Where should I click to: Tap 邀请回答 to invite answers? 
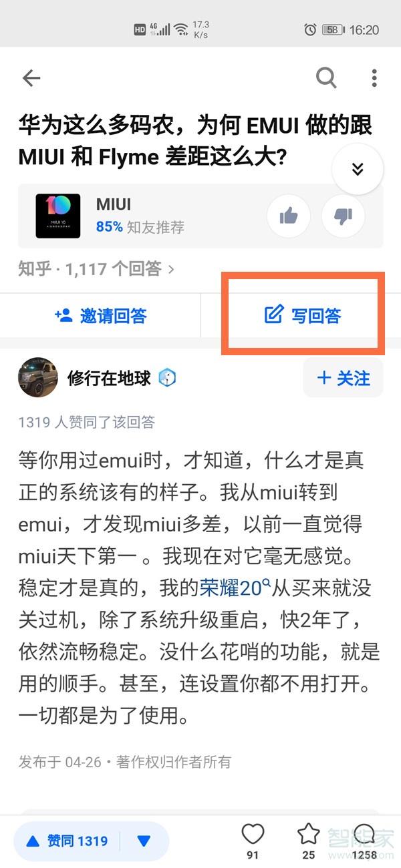[x=100, y=316]
